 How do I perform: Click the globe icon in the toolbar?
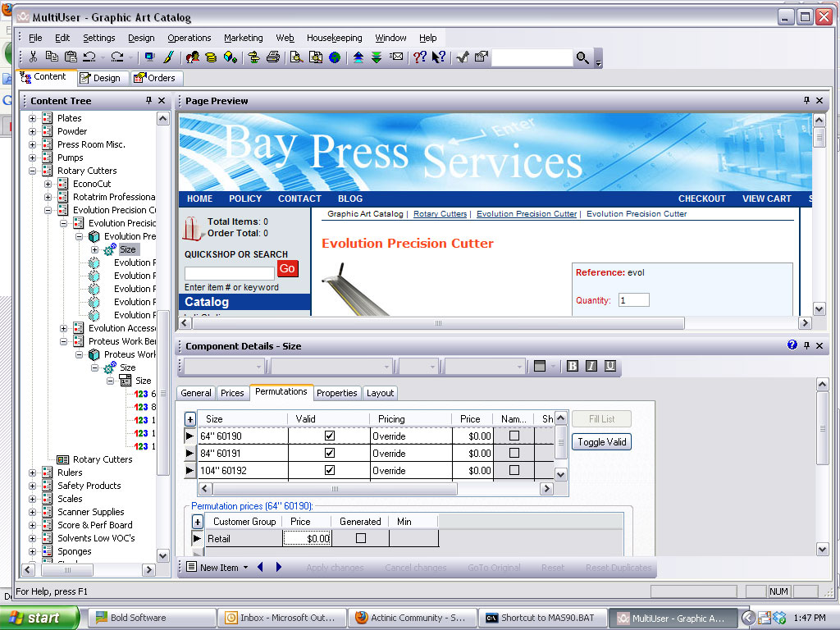(x=335, y=57)
